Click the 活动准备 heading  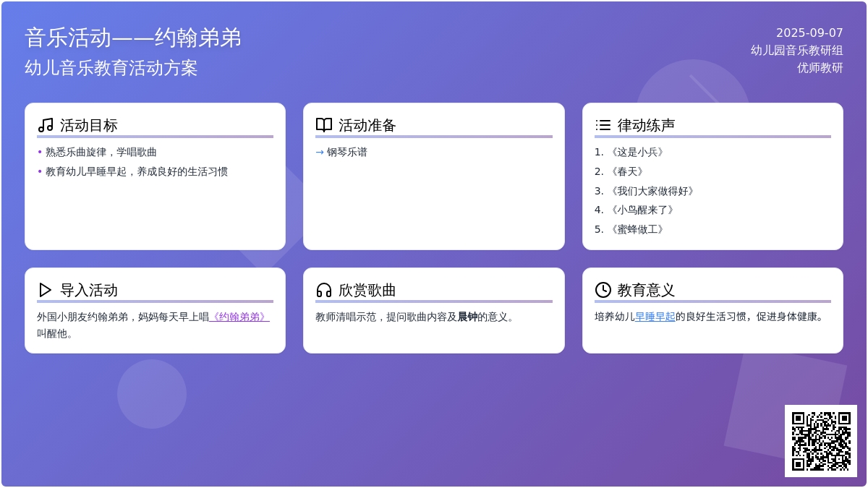tap(367, 125)
